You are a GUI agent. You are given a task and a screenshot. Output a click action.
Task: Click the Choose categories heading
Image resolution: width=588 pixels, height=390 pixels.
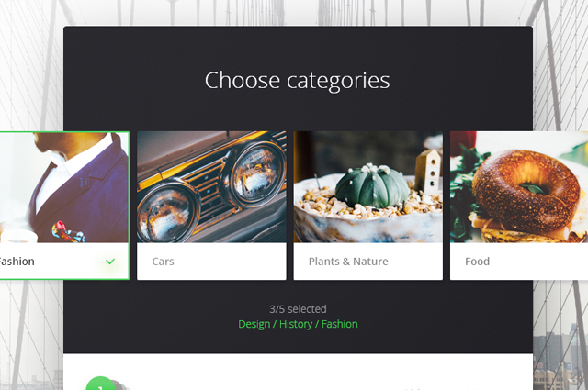298,81
